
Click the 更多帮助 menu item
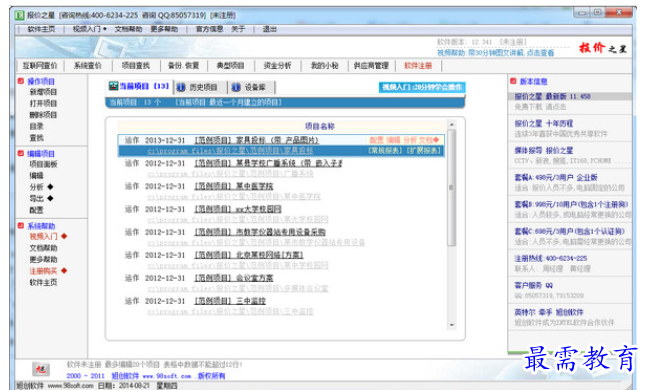[x=164, y=29]
